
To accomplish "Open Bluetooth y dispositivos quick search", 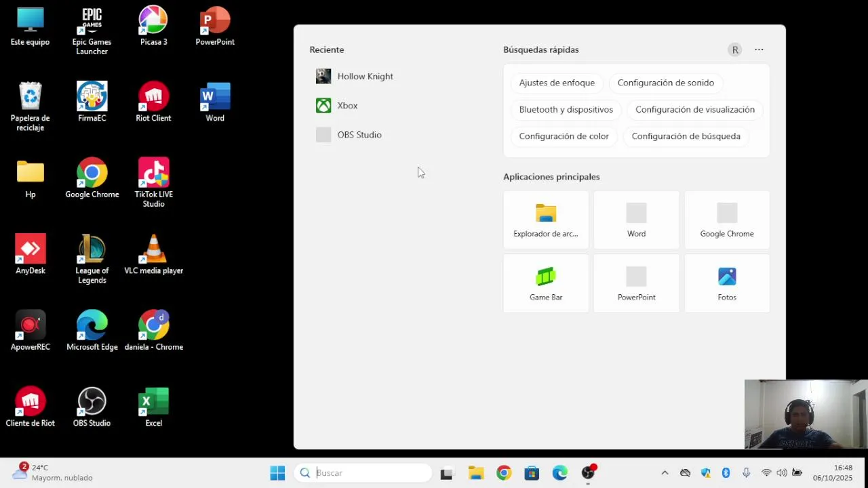I will click(x=566, y=110).
